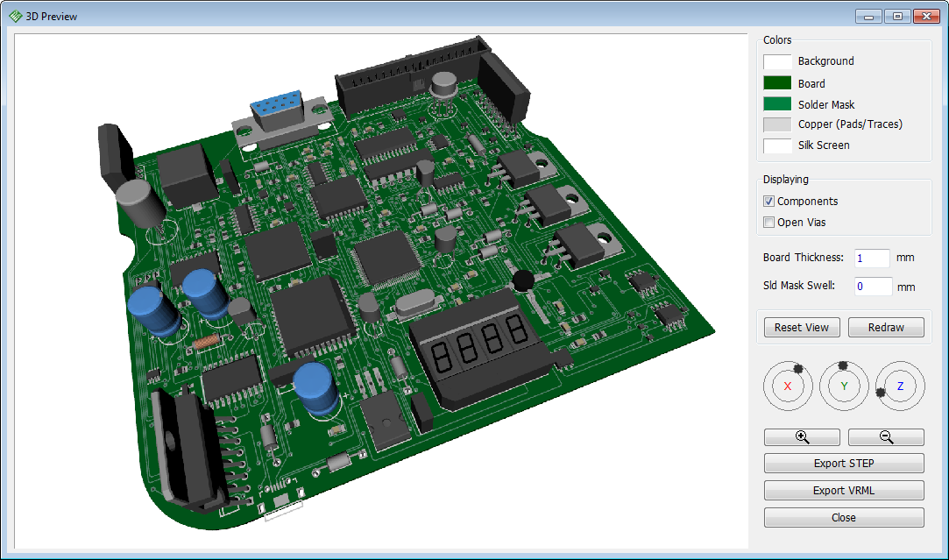
Task: Click the Y axis rotation dial
Action: click(844, 386)
